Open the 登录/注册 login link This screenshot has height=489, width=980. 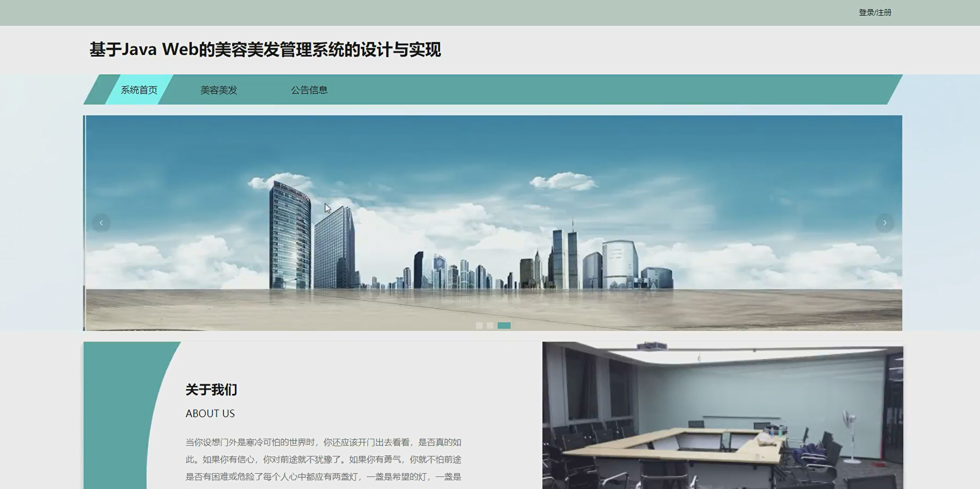[x=875, y=13]
